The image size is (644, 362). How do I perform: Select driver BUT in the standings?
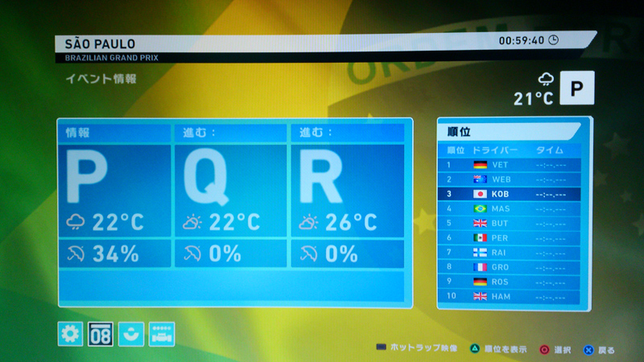[x=510, y=224]
